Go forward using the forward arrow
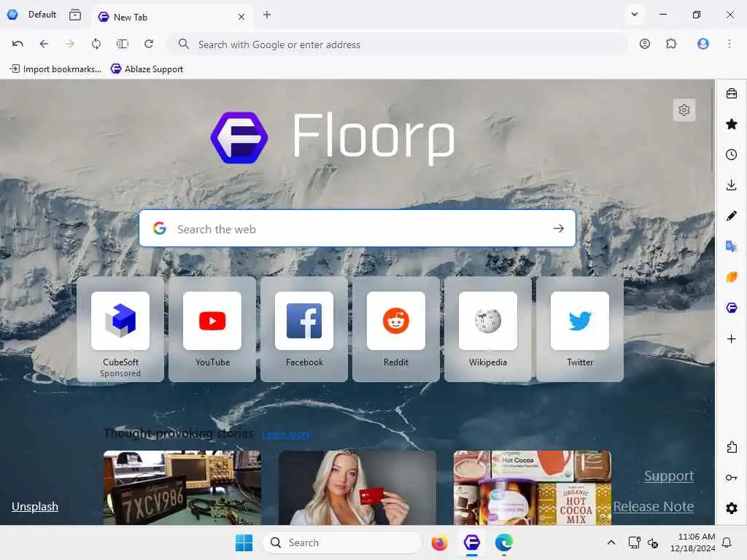This screenshot has width=747, height=560. click(x=70, y=44)
